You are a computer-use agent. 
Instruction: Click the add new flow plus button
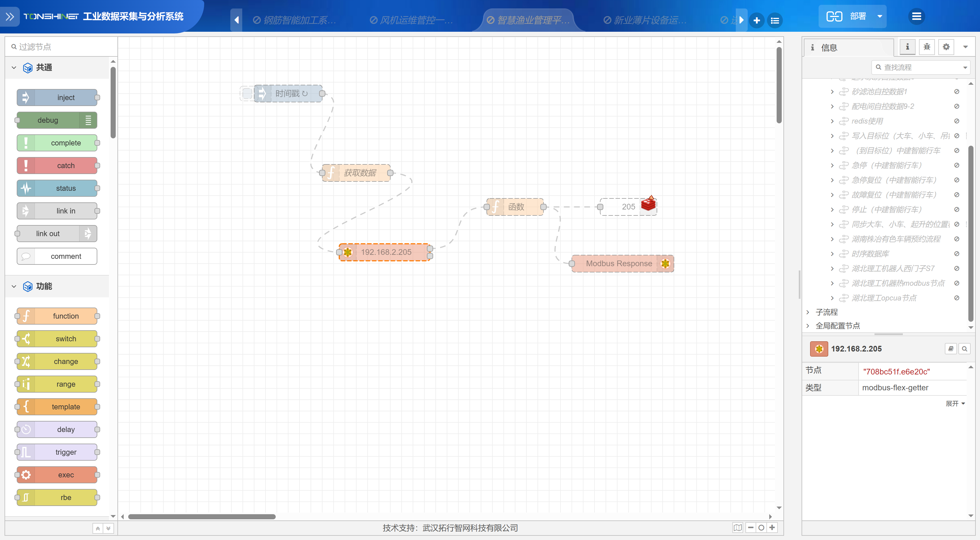click(x=756, y=20)
